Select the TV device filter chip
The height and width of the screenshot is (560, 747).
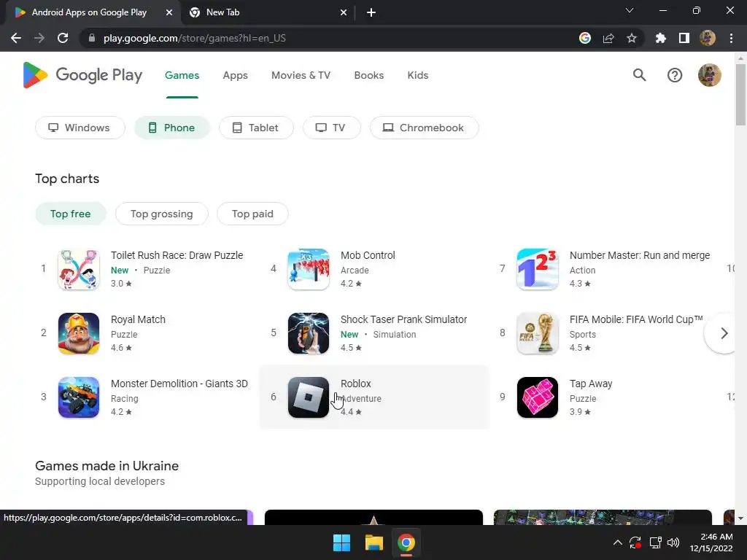(x=332, y=128)
